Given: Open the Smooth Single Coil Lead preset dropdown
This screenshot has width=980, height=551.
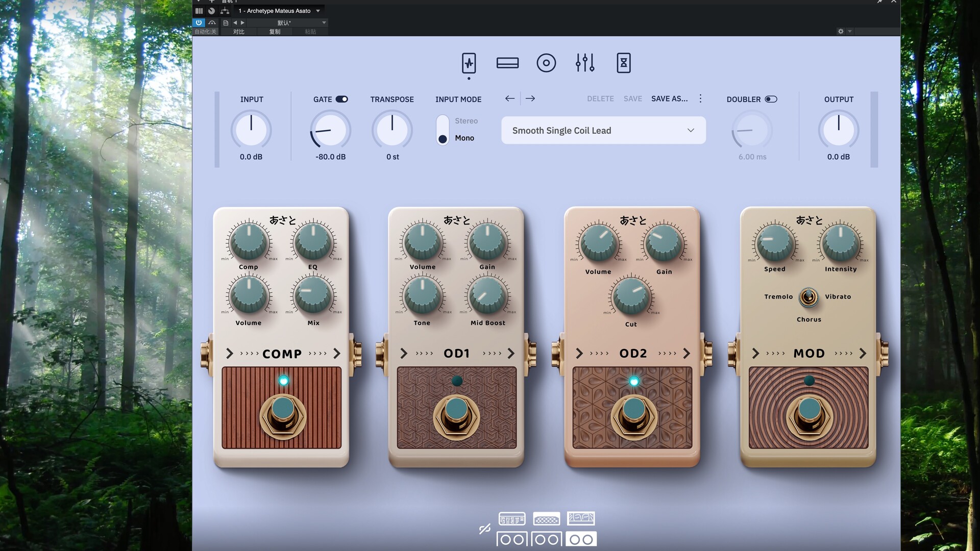Looking at the screenshot, I should pyautogui.click(x=603, y=130).
